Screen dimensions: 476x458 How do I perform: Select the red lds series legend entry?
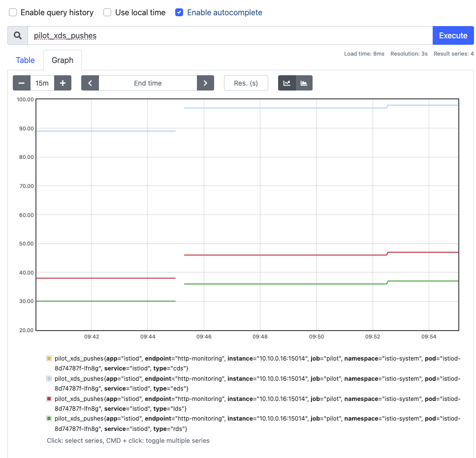point(254,404)
